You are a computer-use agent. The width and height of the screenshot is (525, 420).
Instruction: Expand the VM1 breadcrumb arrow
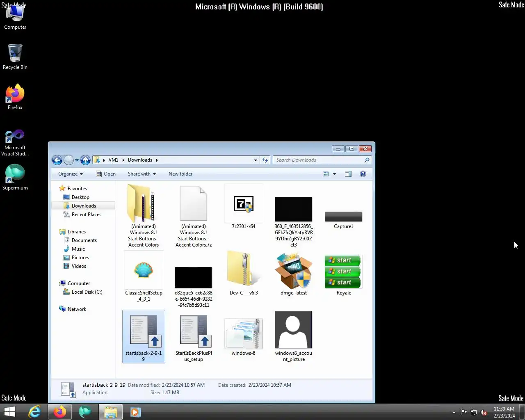[x=123, y=160]
